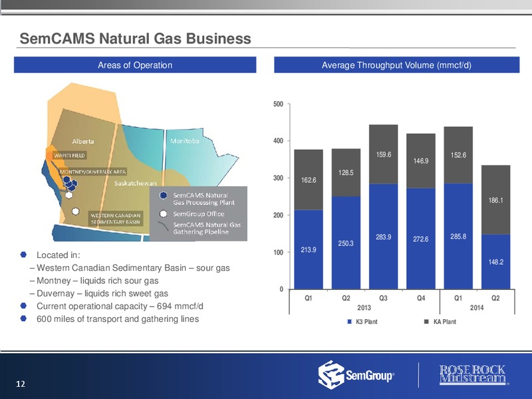Click the white SemGroup Office legend hexagon
This screenshot has height=399, width=532.
(164, 213)
